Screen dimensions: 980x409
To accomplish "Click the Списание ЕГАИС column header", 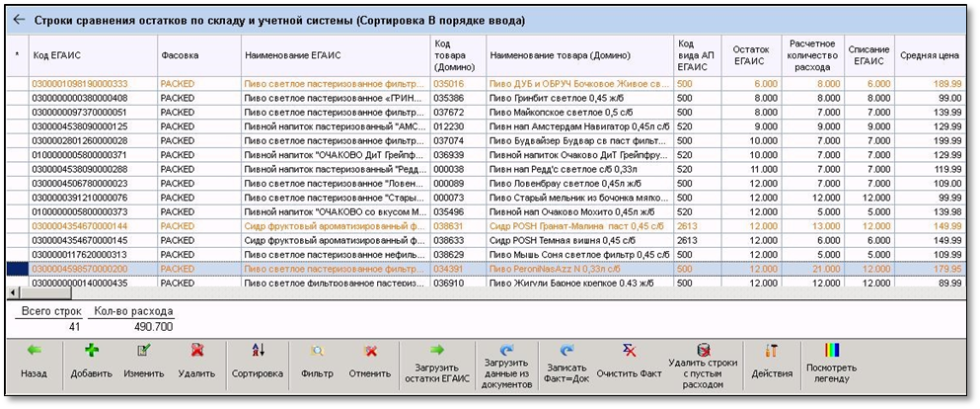I will pyautogui.click(x=868, y=55).
